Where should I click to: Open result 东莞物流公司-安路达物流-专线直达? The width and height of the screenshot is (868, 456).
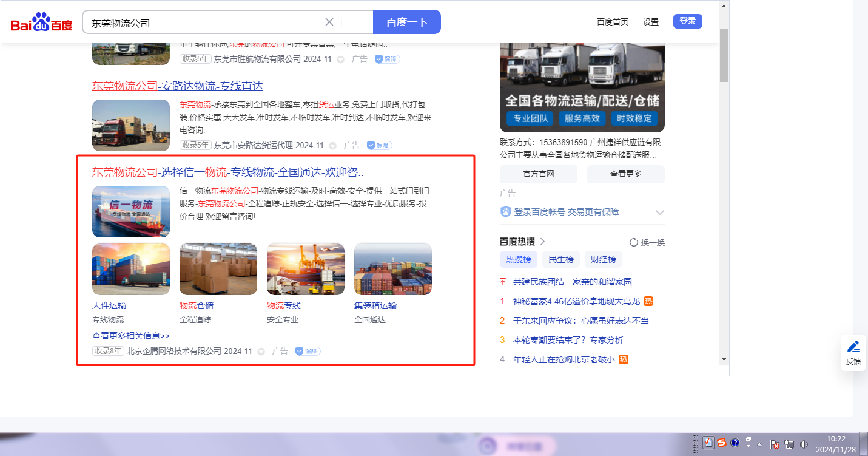tap(178, 86)
